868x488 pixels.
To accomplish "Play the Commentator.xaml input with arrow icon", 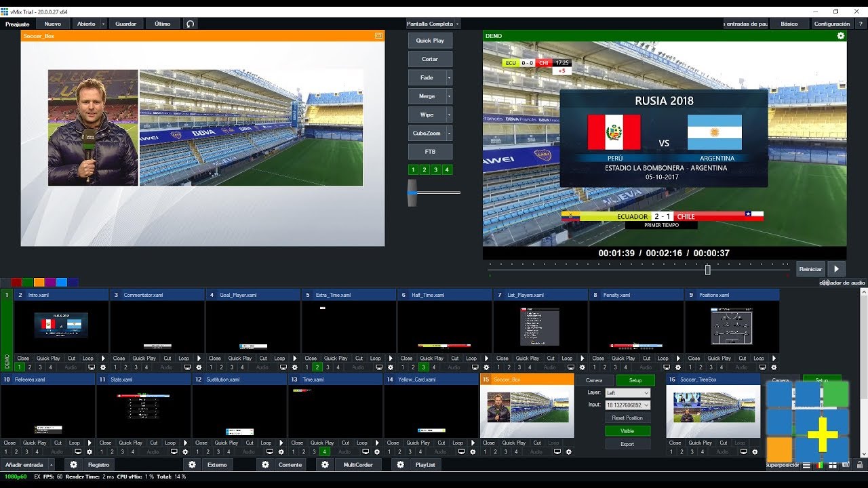I will (199, 358).
